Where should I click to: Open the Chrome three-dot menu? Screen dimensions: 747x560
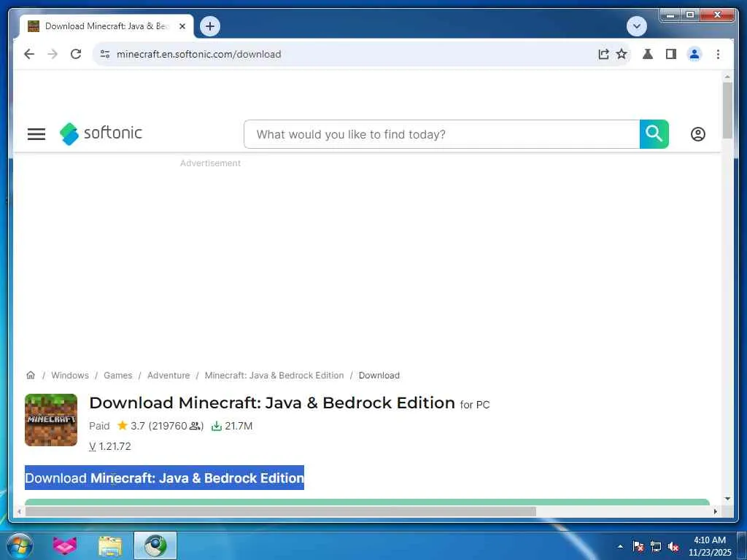pos(718,54)
